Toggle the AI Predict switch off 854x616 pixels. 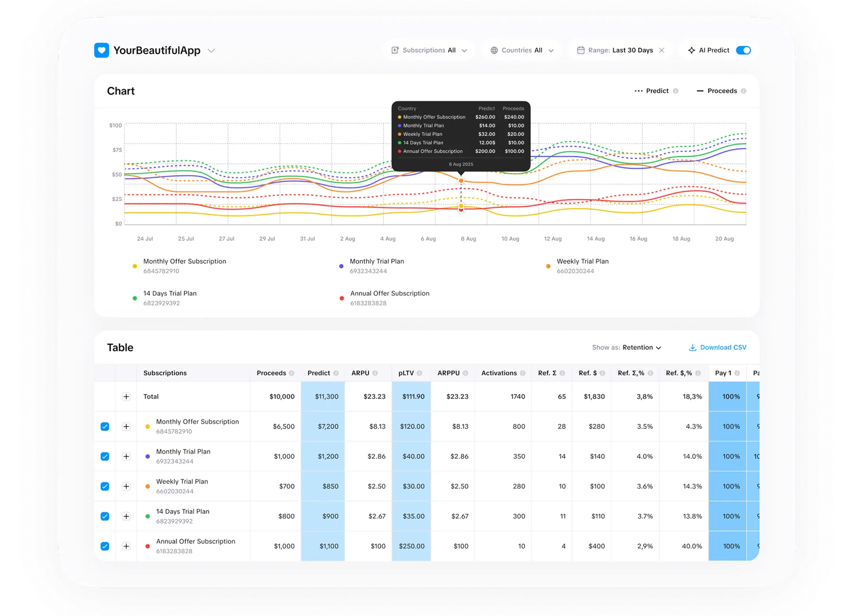743,50
